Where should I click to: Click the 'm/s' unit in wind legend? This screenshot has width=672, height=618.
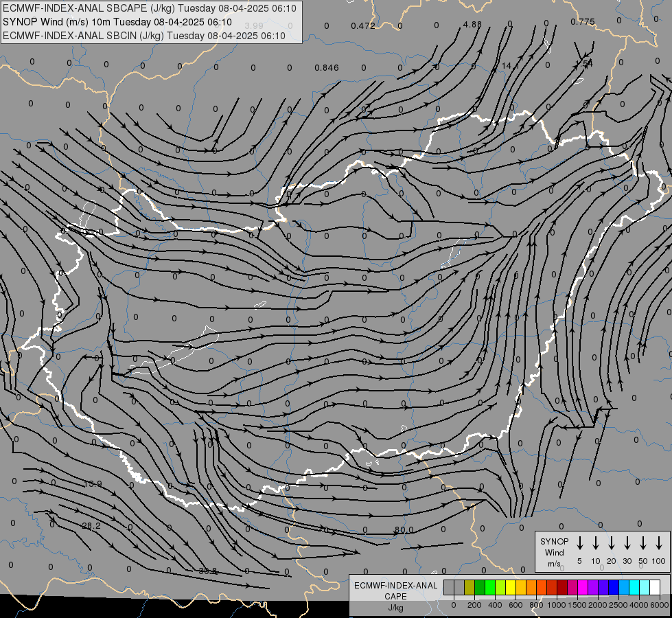click(x=554, y=564)
